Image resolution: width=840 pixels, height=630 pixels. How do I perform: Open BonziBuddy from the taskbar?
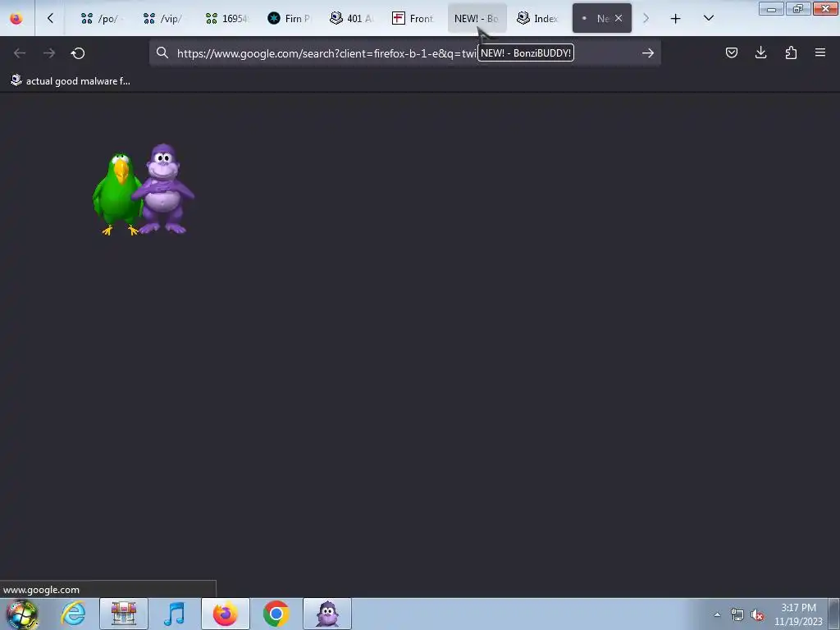pos(327,614)
